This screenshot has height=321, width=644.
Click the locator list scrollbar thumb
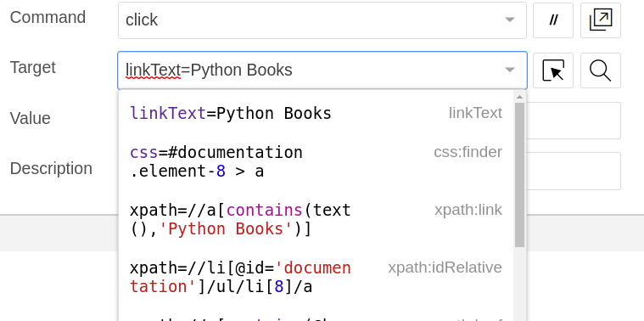[519, 175]
